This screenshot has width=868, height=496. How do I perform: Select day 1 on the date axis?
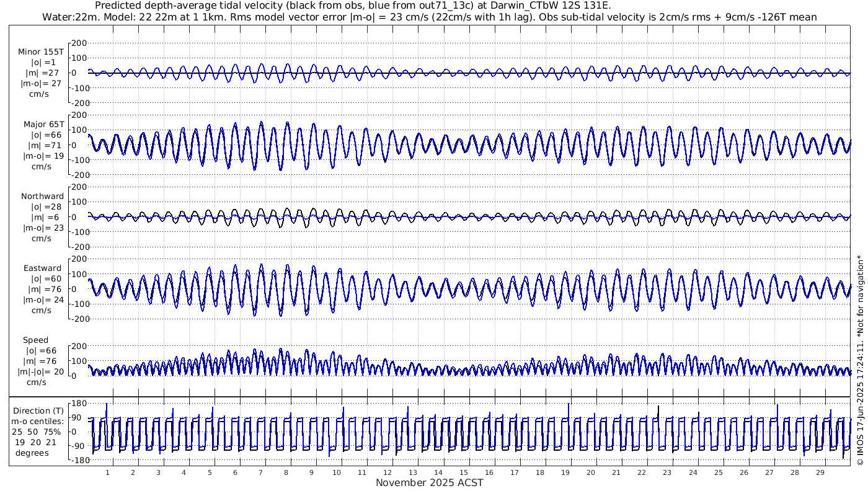[x=107, y=472]
